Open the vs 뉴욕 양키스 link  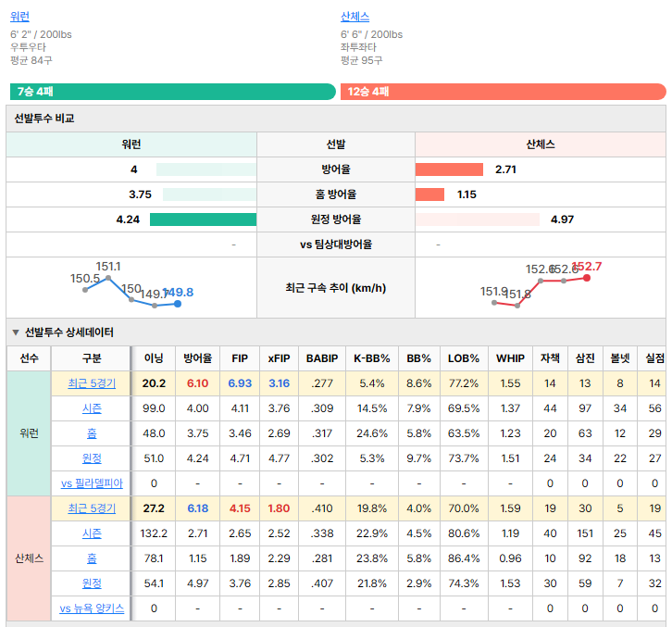click(92, 608)
